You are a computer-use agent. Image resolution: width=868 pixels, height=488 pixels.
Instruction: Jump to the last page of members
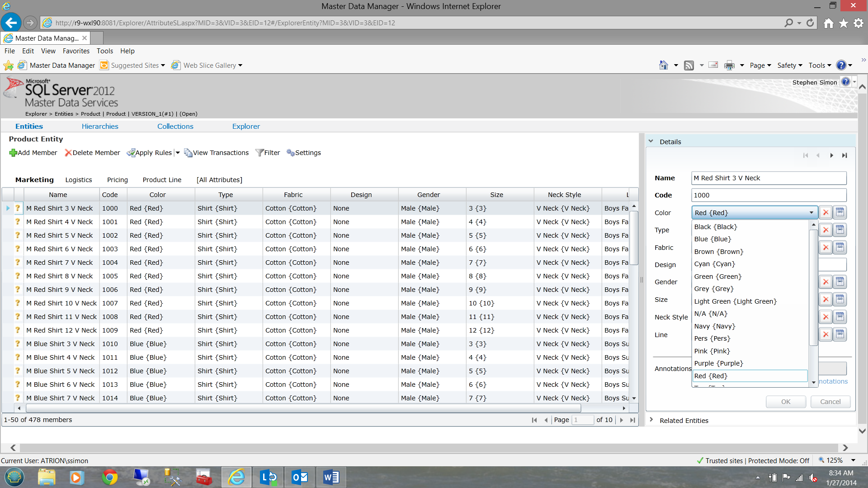632,420
